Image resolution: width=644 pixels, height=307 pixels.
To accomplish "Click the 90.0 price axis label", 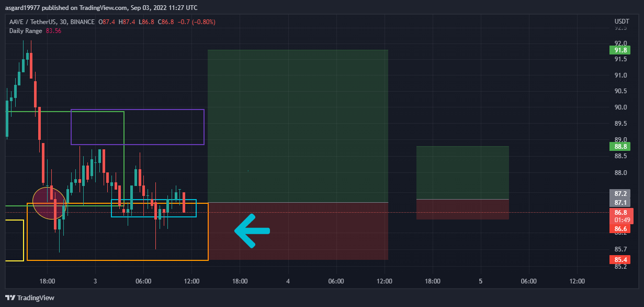I will coord(620,107).
